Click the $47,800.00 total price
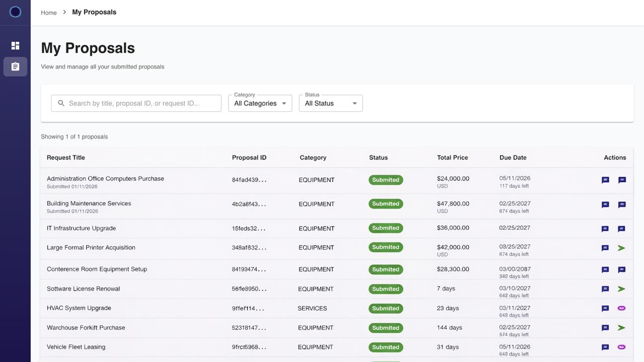Screen dimensions: 644x362 453,204
